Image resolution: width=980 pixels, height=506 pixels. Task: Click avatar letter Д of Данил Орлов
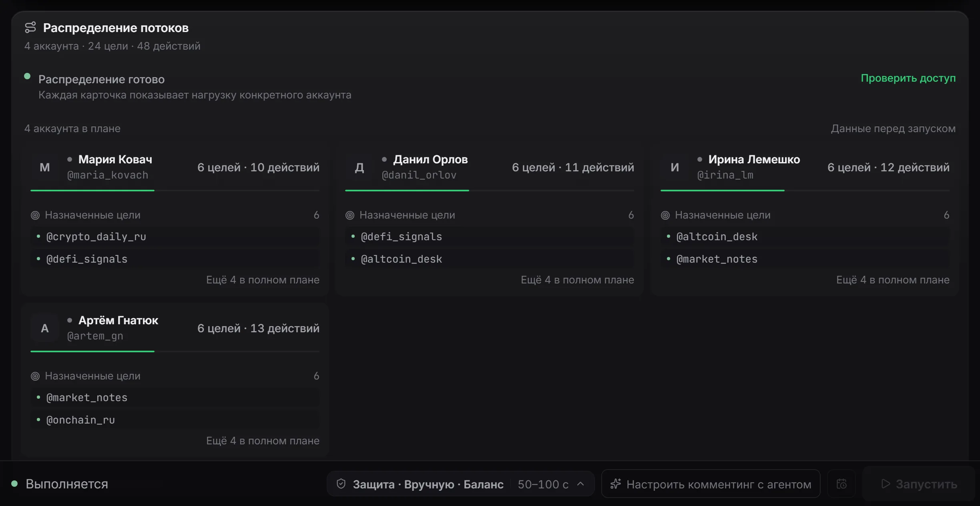pos(359,167)
